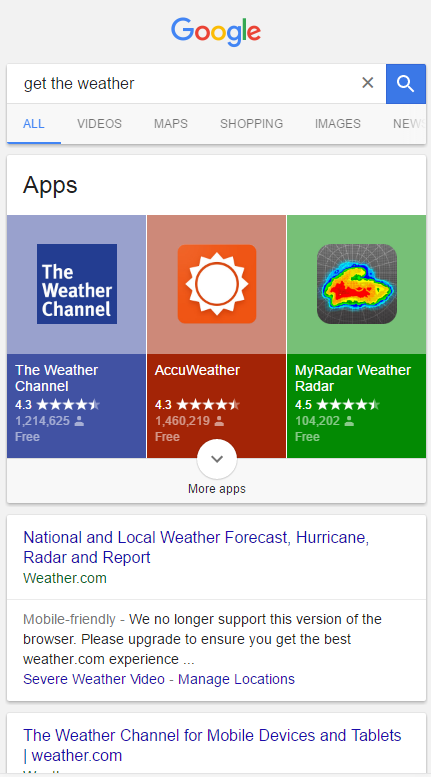Click AccuWeather app title text
This screenshot has width=431, height=777.
coord(197,370)
